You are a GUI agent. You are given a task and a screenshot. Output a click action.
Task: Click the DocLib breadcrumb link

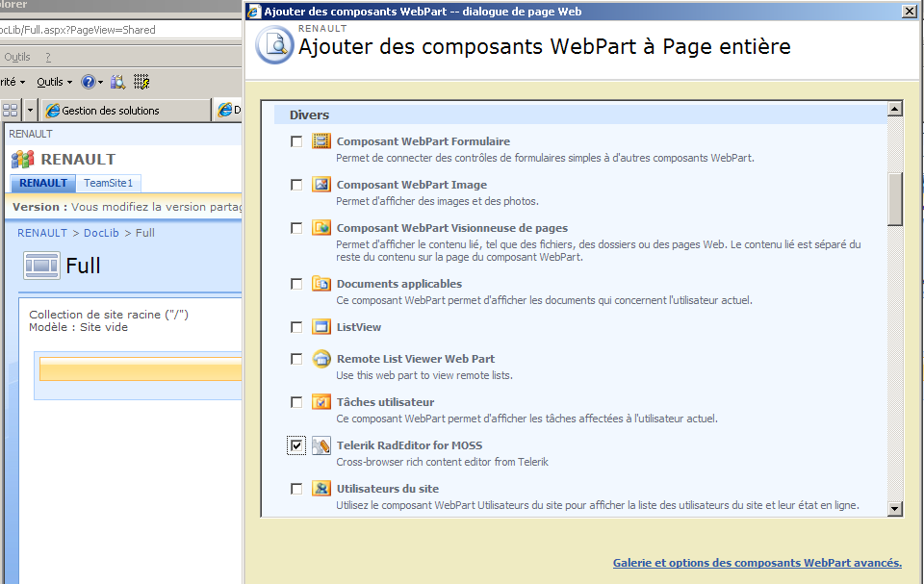click(101, 233)
